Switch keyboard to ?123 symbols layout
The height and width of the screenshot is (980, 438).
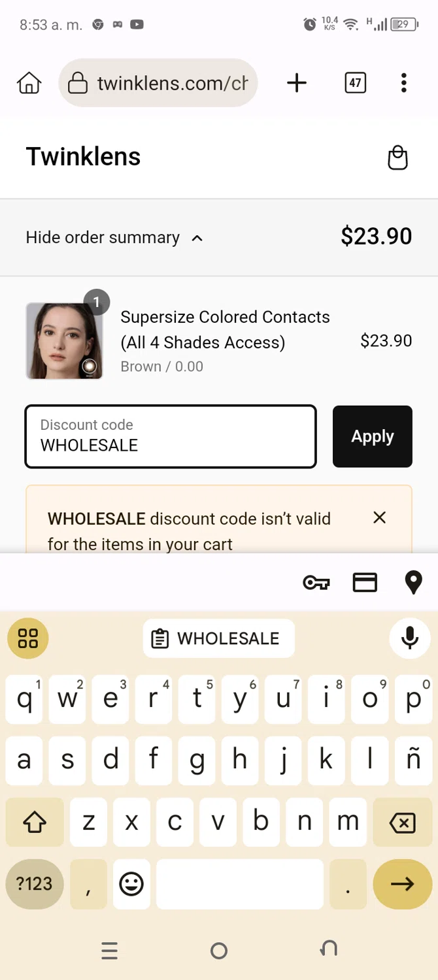[x=35, y=884]
